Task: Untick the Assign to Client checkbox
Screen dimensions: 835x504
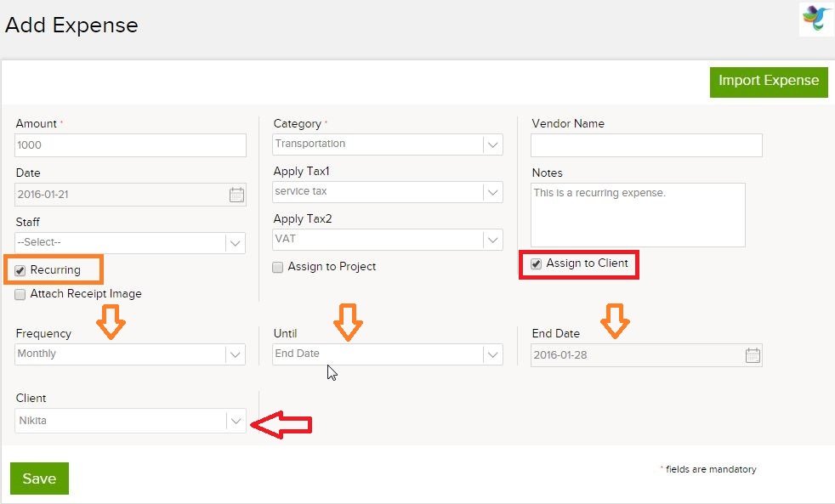Action: click(x=536, y=263)
